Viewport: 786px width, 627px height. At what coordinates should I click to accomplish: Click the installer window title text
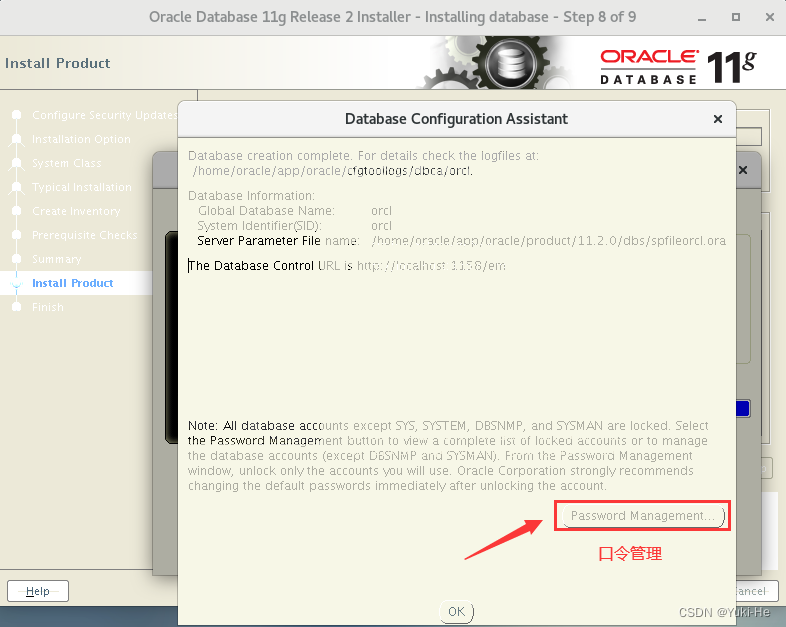pos(392,17)
